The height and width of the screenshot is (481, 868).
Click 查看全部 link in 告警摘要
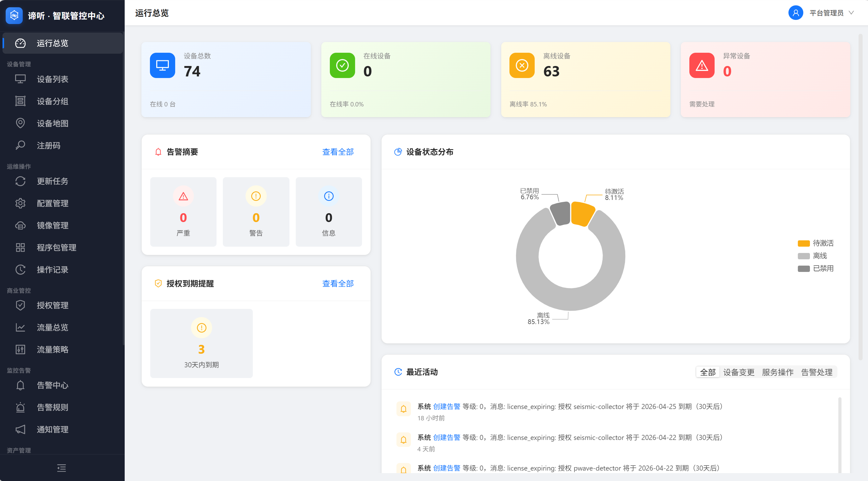pyautogui.click(x=338, y=152)
